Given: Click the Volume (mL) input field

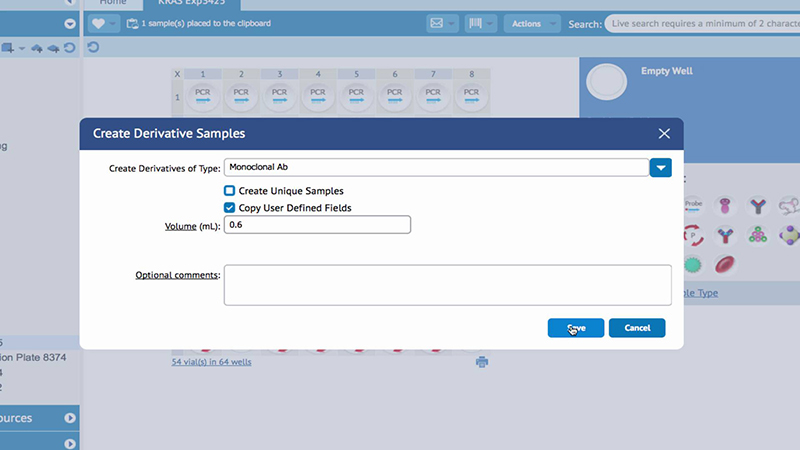Looking at the screenshot, I should [317, 225].
